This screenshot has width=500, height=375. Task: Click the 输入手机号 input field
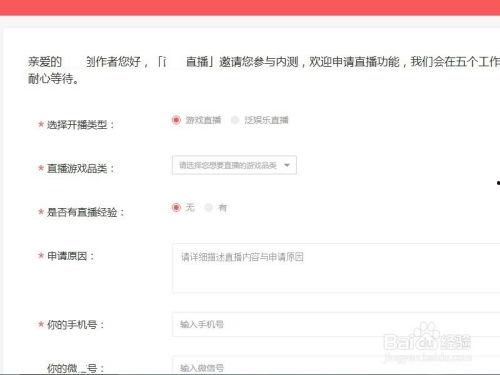[336, 324]
